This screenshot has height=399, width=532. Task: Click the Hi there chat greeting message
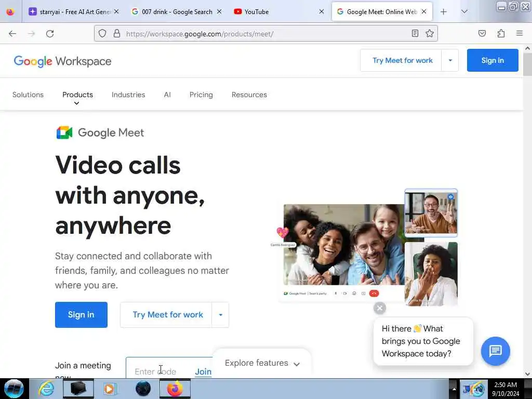pyautogui.click(x=423, y=341)
